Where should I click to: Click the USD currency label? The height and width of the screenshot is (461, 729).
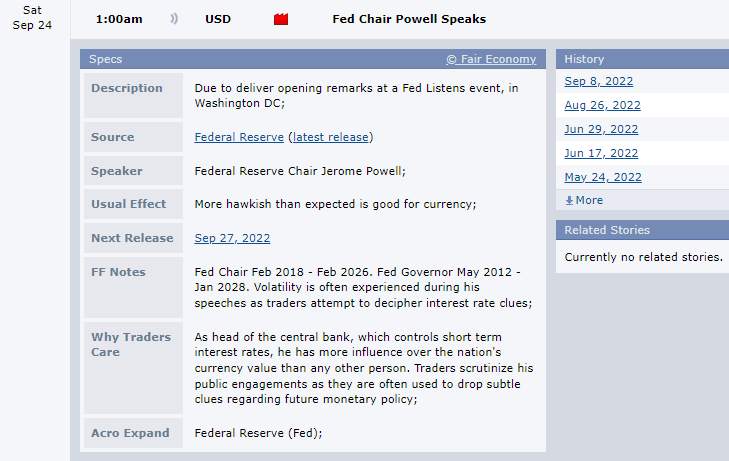tap(218, 19)
